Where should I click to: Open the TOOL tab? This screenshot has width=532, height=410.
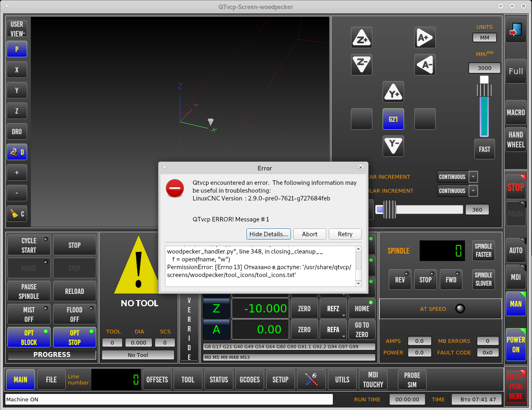pos(188,380)
